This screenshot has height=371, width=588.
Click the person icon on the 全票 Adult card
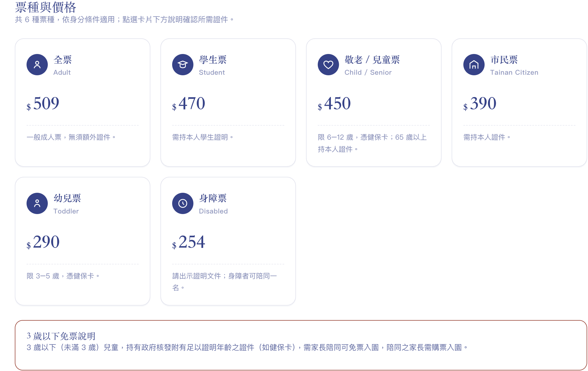click(x=37, y=65)
